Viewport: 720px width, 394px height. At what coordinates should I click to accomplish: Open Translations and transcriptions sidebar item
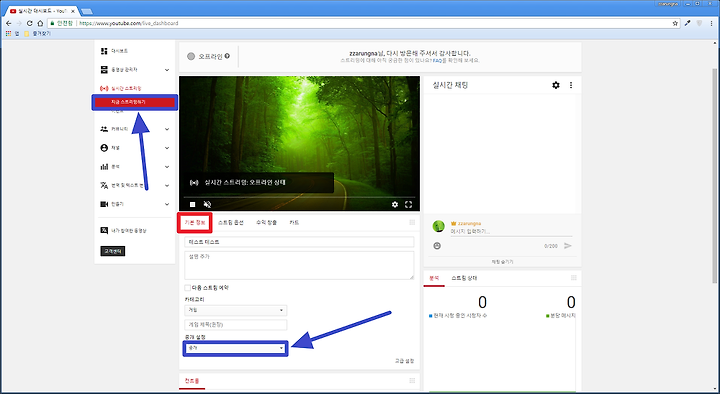click(x=122, y=186)
